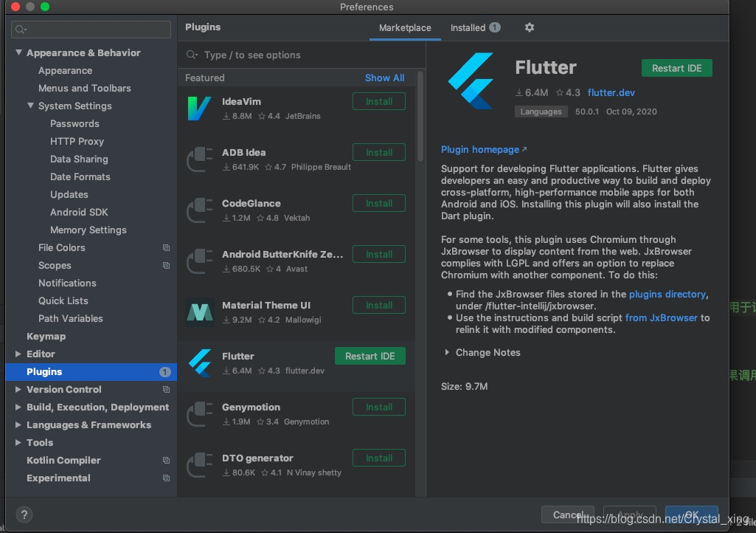Open the Notifications settings
Viewport: 756px width, 533px height.
(68, 283)
